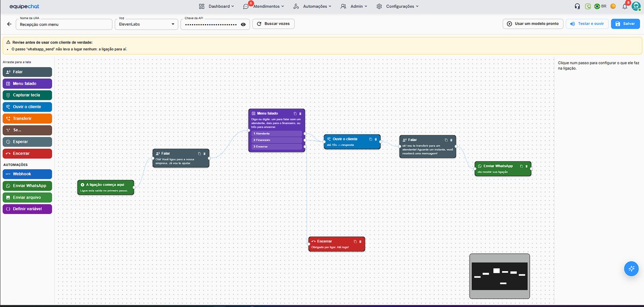Open the Voz ElevenLabs dropdown
The width and height of the screenshot is (644, 307).
coord(147,24)
